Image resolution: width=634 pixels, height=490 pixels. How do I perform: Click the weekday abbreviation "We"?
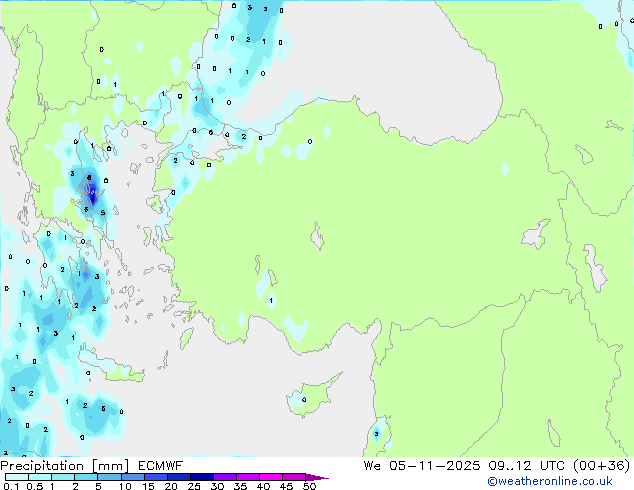point(372,466)
